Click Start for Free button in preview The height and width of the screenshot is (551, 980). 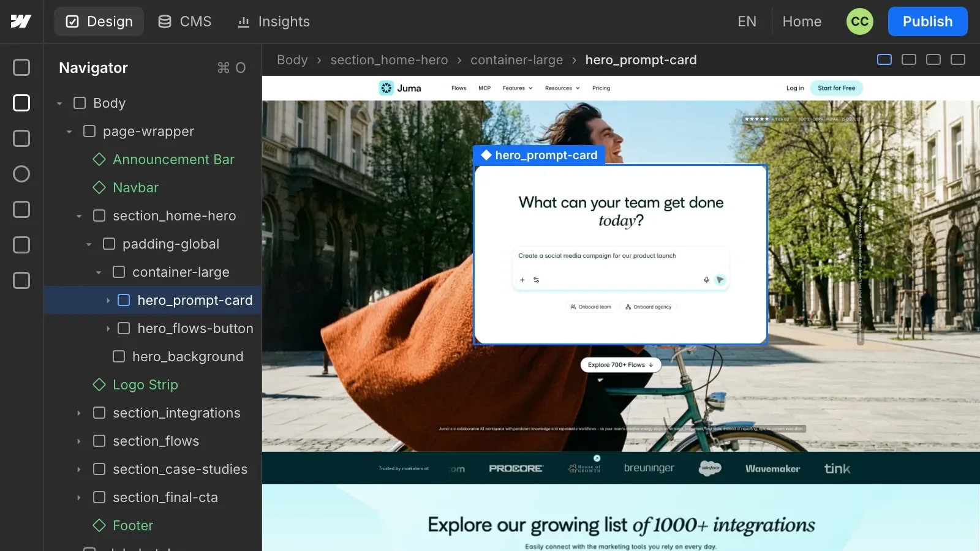[x=836, y=88]
